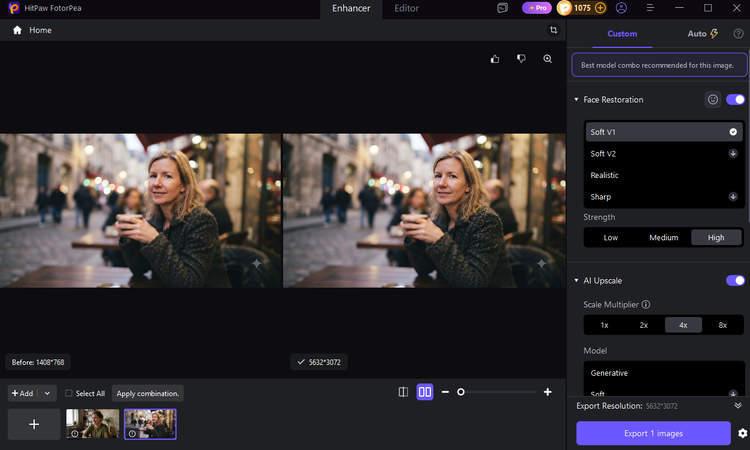Open the user account profile
Screen dimensions: 750x450
click(x=621, y=8)
